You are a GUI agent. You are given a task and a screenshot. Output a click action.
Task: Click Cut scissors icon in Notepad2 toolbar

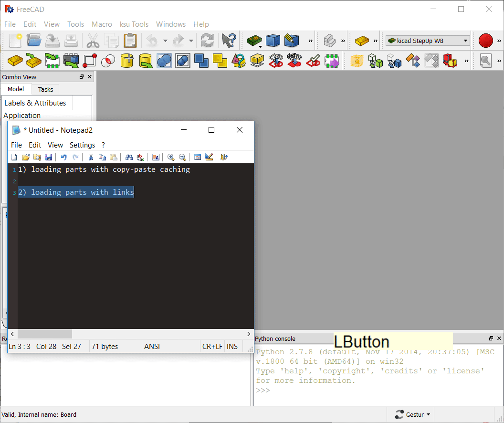(x=91, y=157)
